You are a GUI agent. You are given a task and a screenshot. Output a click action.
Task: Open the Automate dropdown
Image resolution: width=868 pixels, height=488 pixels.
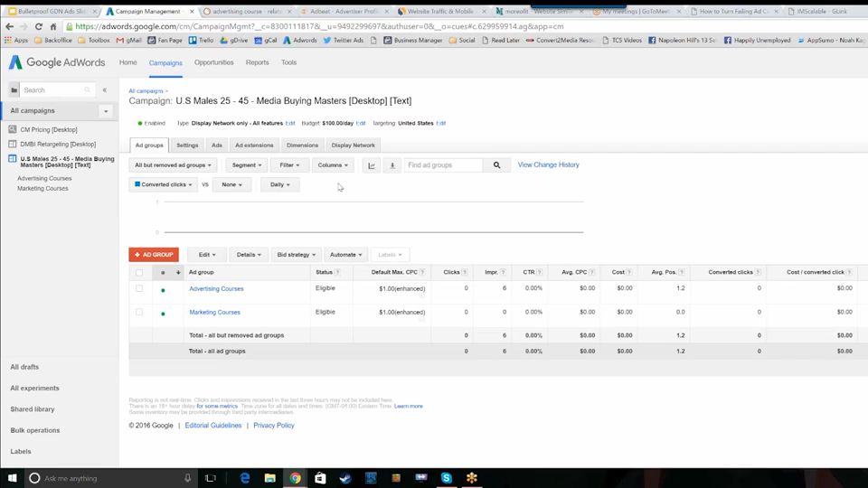[345, 255]
